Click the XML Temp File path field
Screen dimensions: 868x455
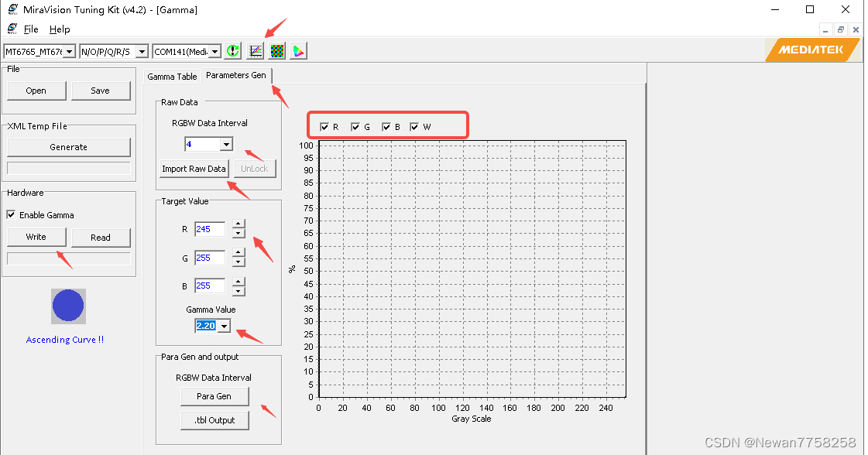coord(69,168)
